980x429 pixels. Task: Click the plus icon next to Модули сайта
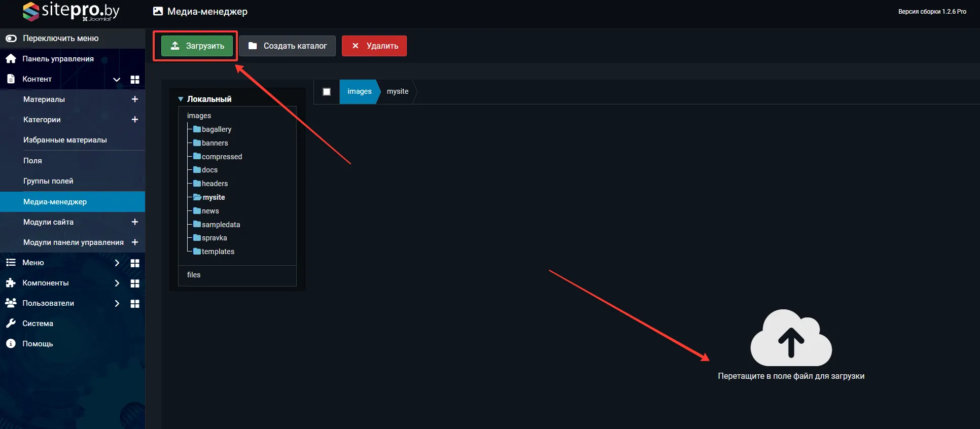(x=135, y=222)
